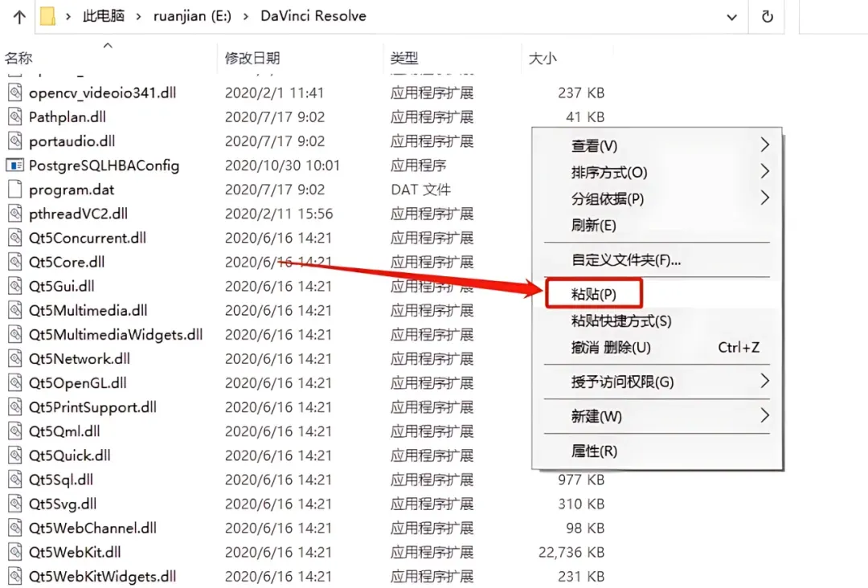Viewport: 868px width, 588px height.
Task: Click the submenu arrow beside 排序方式(O)
Action: click(764, 171)
